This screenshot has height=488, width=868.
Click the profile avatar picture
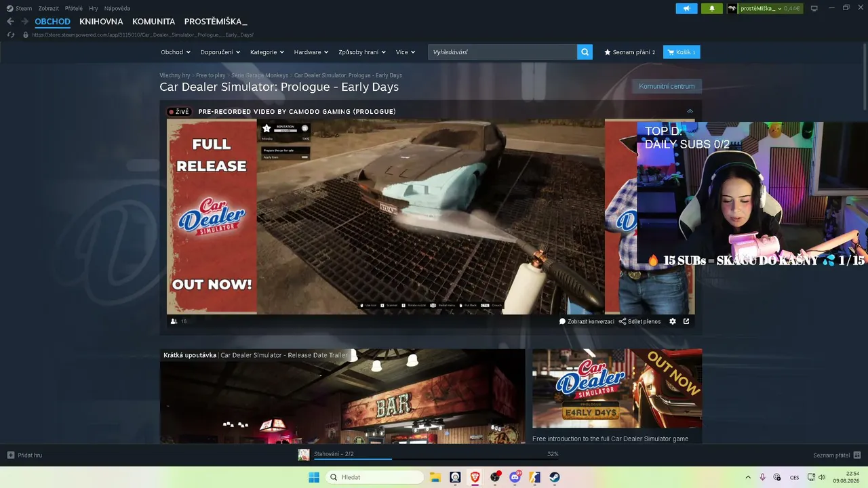(733, 8)
